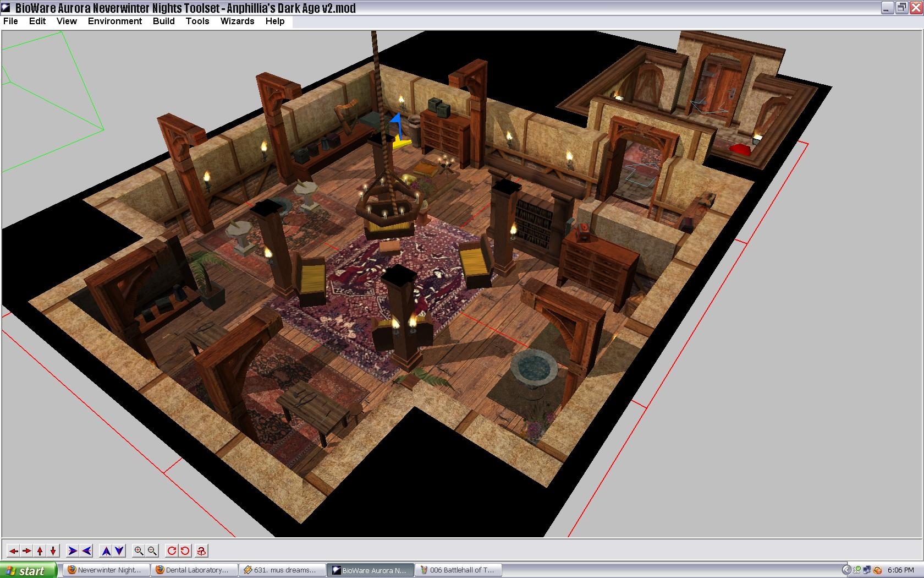
Task: Click the pan camera up red arrow
Action: coord(40,551)
